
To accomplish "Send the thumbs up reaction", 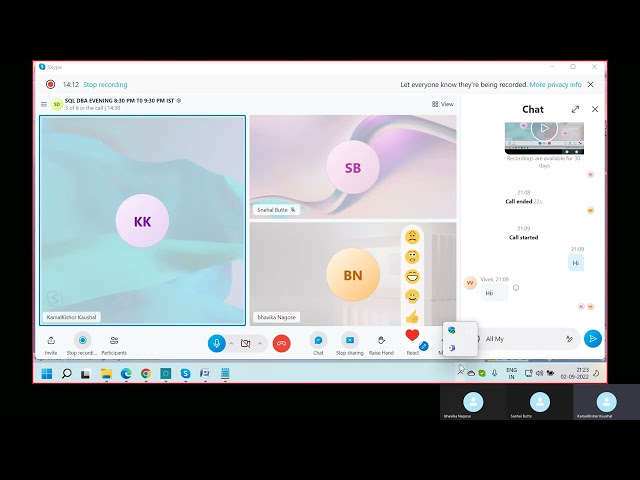I will click(x=412, y=316).
